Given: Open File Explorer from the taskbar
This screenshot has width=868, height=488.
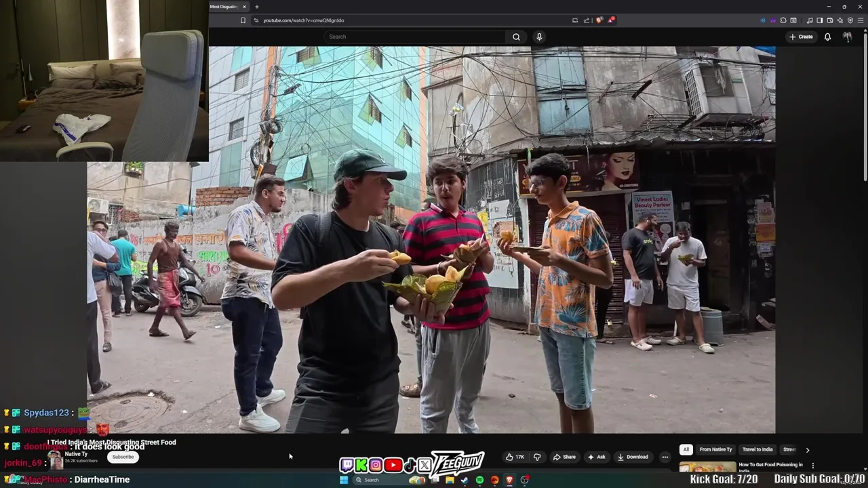Looking at the screenshot, I should tap(450, 480).
